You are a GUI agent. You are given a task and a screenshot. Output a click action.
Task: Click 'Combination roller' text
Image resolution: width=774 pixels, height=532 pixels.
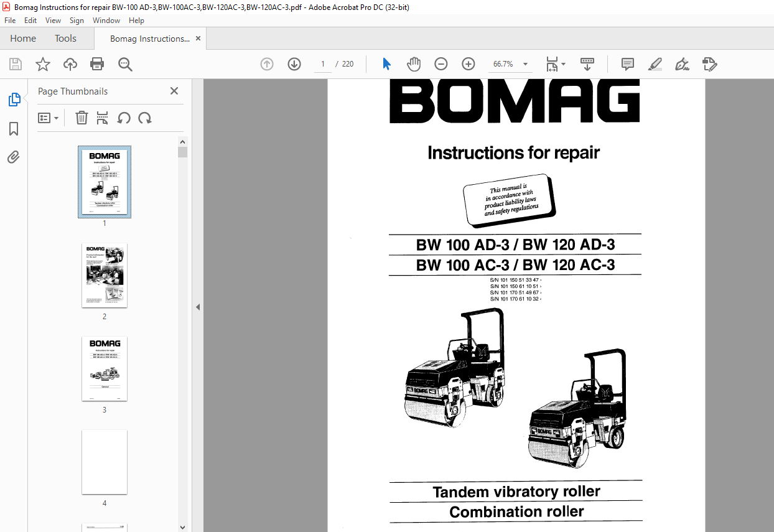click(x=516, y=512)
